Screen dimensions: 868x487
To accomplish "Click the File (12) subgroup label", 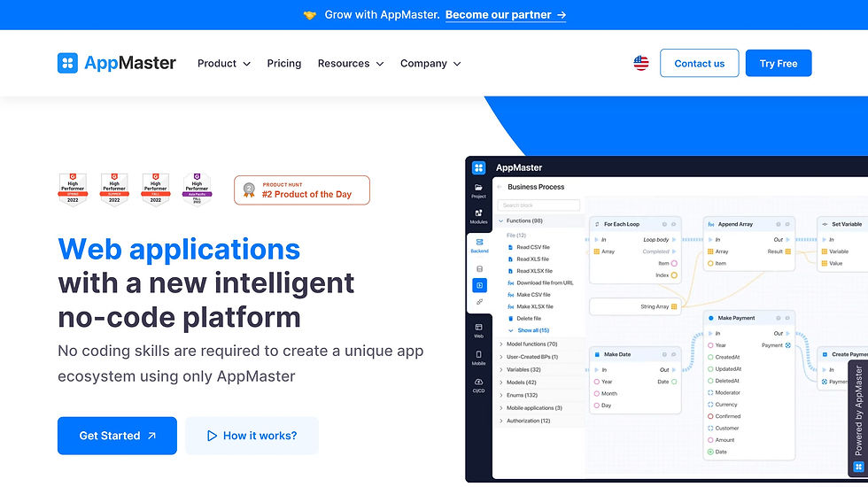I will [x=515, y=236].
